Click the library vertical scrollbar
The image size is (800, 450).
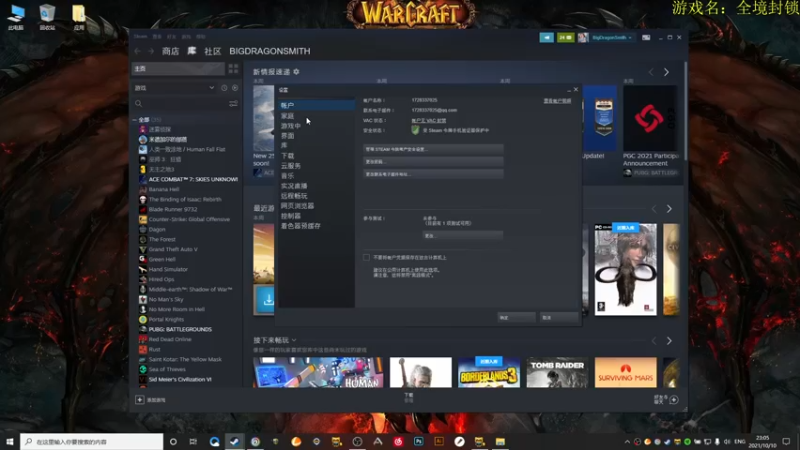(x=685, y=110)
